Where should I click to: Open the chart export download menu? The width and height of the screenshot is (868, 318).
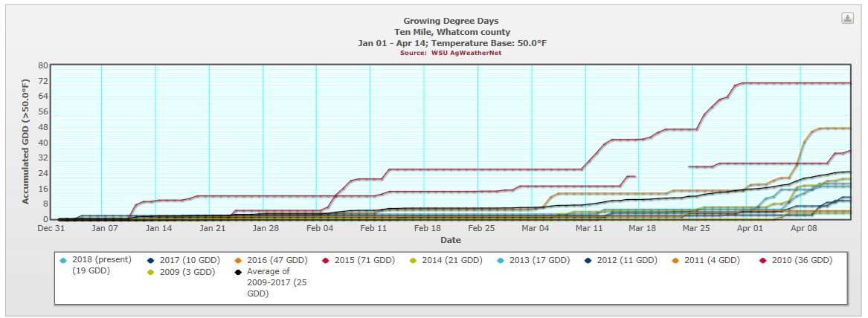847,19
